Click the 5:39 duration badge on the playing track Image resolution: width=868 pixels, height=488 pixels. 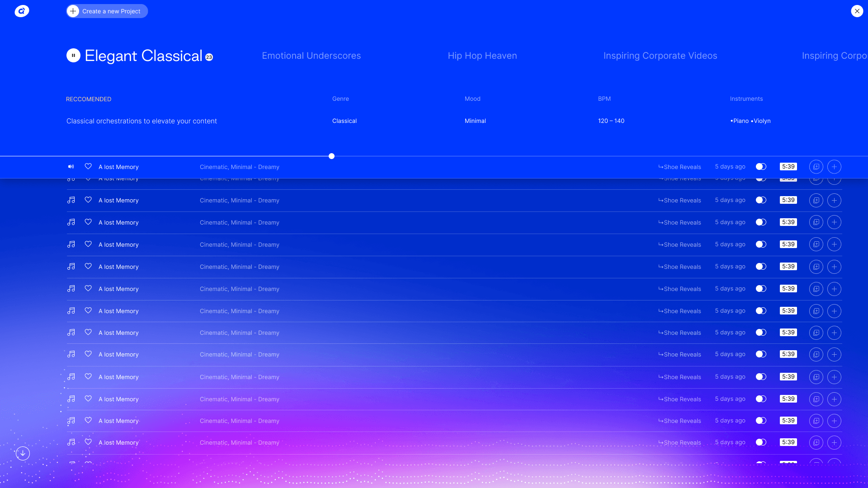click(788, 167)
